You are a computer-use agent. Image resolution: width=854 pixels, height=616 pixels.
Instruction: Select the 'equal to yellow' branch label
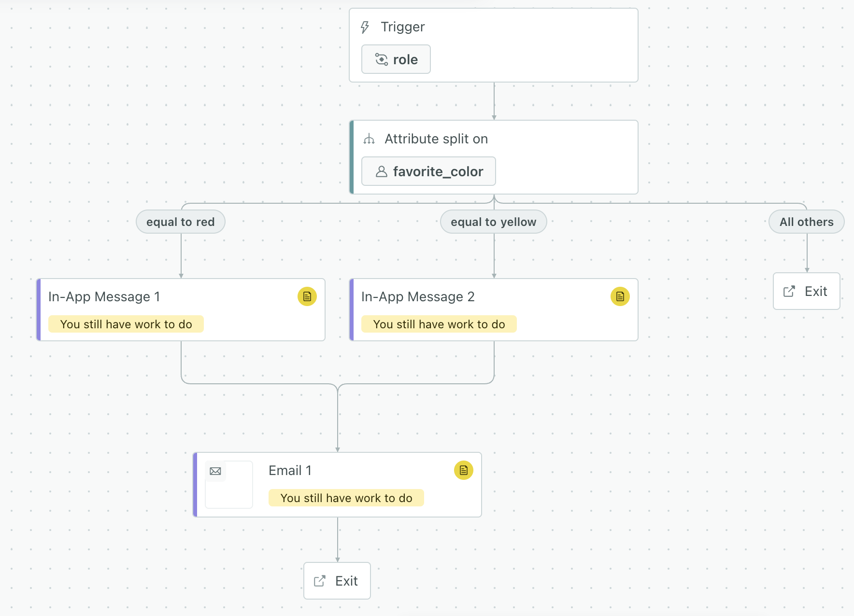click(x=493, y=222)
